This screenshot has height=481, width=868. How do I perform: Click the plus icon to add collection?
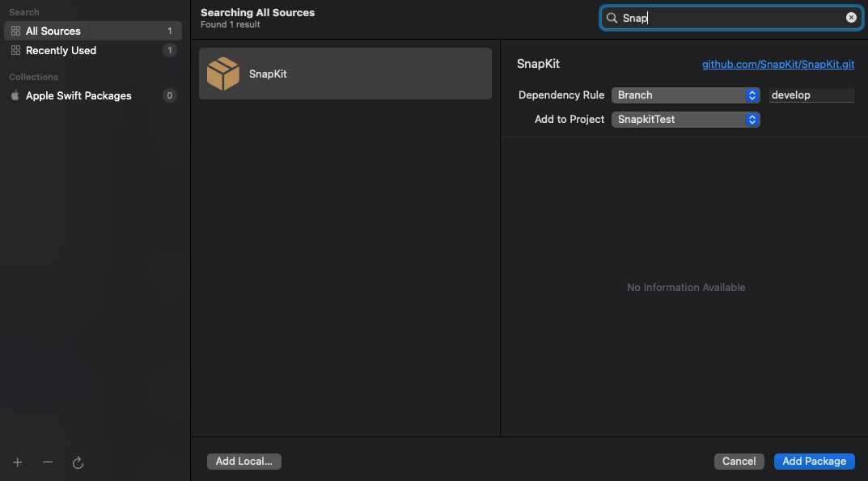[x=18, y=462]
